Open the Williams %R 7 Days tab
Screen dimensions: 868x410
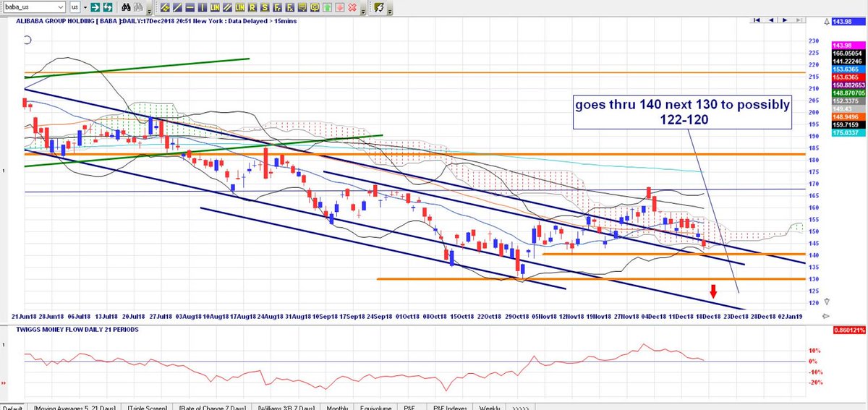coord(286,406)
